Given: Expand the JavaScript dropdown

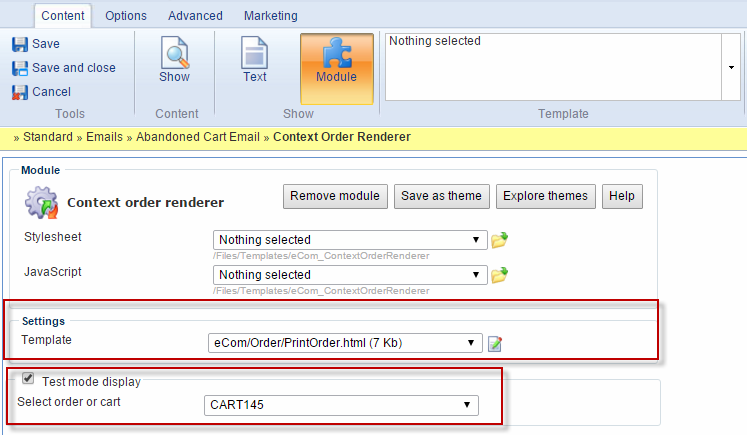Looking at the screenshot, I should (349, 275).
